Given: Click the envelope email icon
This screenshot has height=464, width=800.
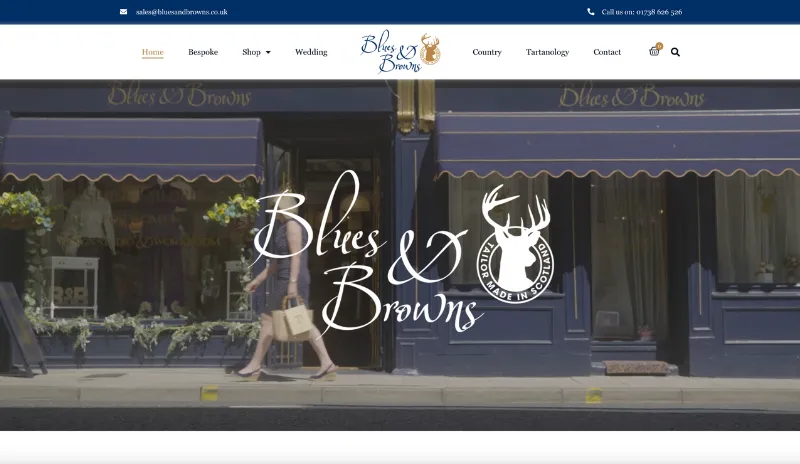Looking at the screenshot, I should (x=123, y=12).
